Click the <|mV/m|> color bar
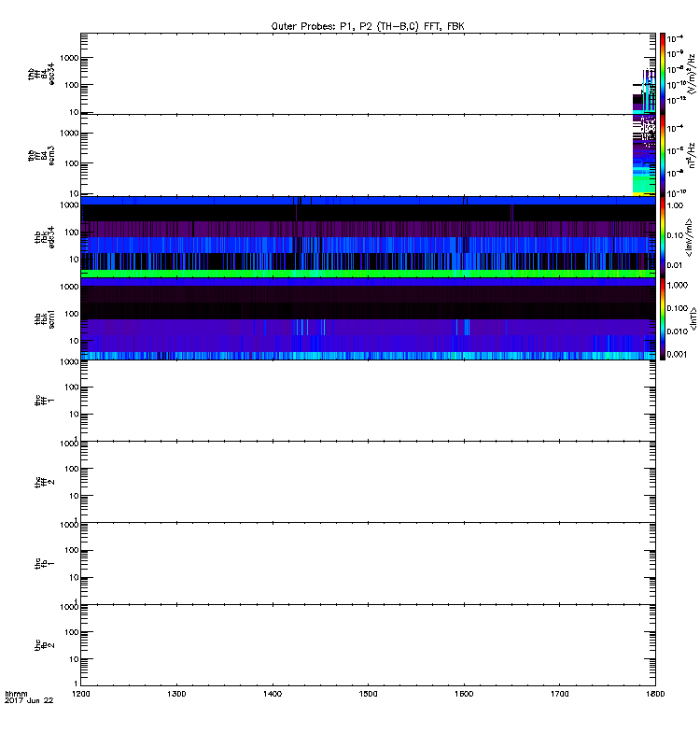Viewport: 700px width, 747px height. pos(663,237)
